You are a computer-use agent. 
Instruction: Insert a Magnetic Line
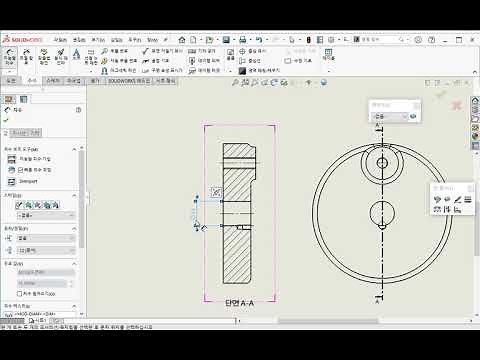119,70
